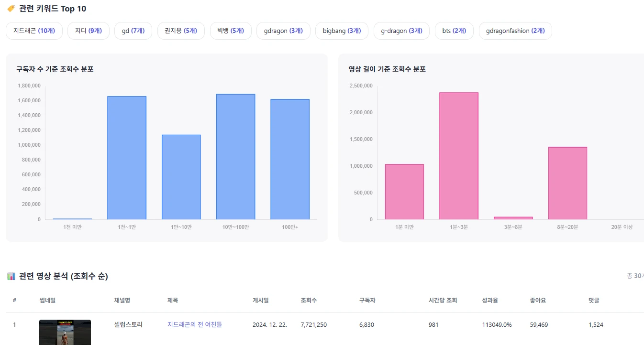Click the 빅뱅 keyword filter
644x345 pixels.
coord(231,30)
